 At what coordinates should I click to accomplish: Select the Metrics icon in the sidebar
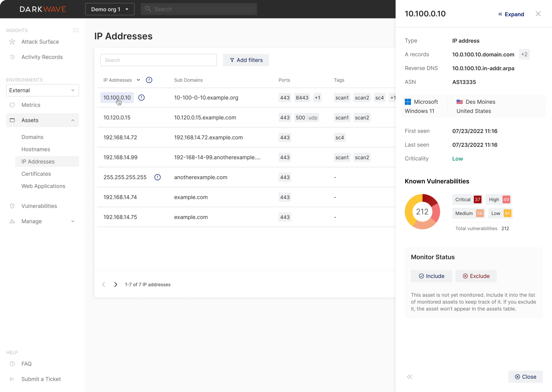[x=12, y=105]
